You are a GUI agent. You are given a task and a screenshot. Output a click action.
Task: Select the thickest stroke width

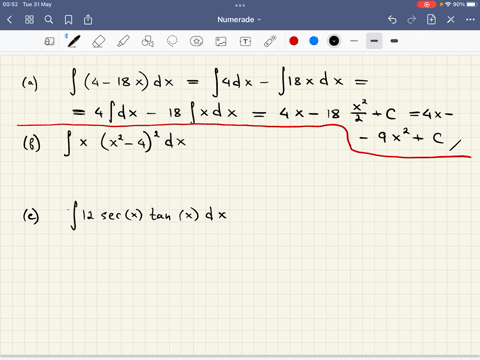(394, 41)
